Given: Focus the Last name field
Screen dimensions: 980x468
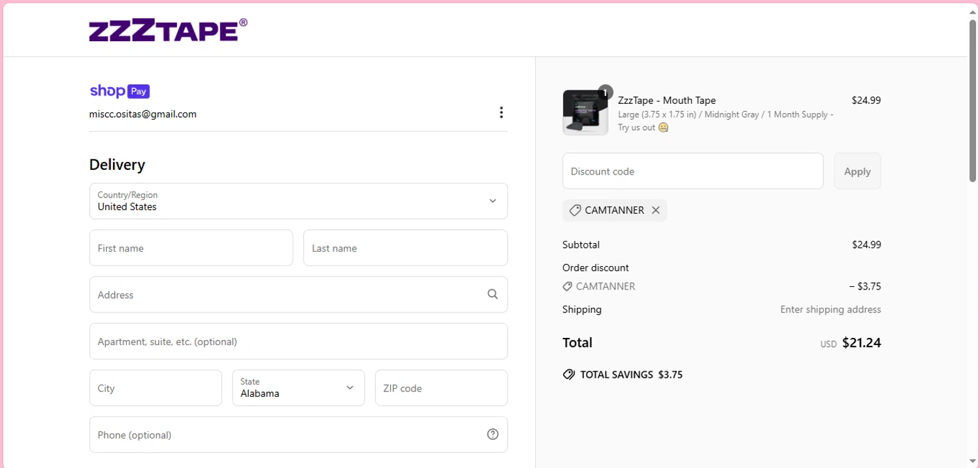Looking at the screenshot, I should (405, 248).
